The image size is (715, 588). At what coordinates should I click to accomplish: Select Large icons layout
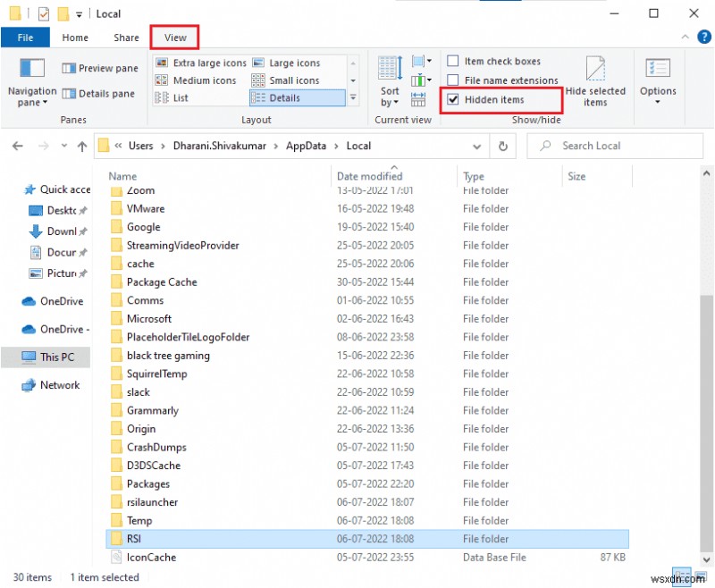[286, 63]
